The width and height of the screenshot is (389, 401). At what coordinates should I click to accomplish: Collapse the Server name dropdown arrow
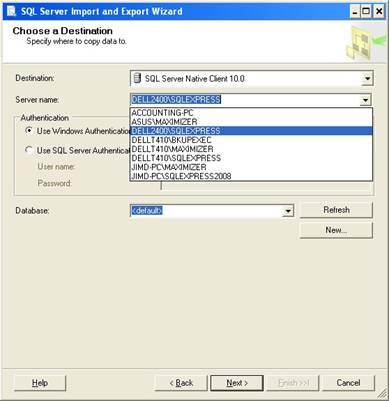tap(366, 100)
